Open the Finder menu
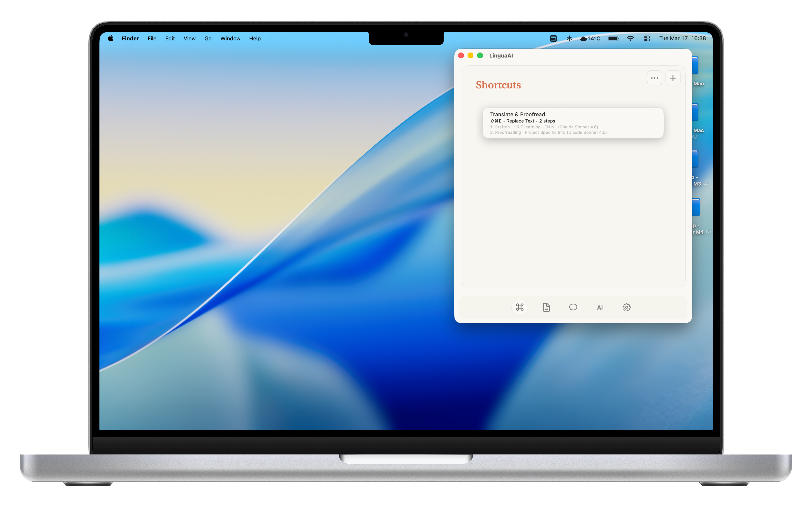812x507 pixels. [130, 39]
